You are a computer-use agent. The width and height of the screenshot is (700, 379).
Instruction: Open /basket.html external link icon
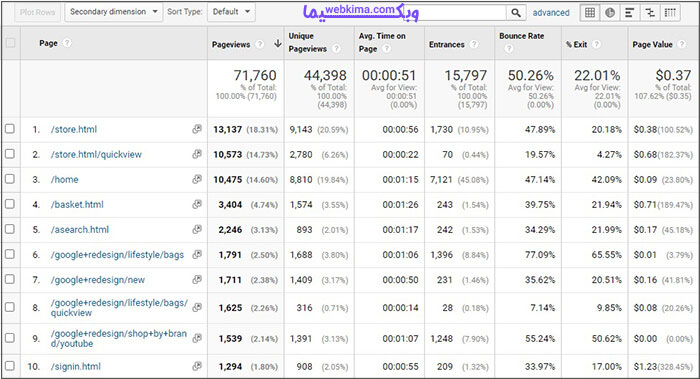197,204
